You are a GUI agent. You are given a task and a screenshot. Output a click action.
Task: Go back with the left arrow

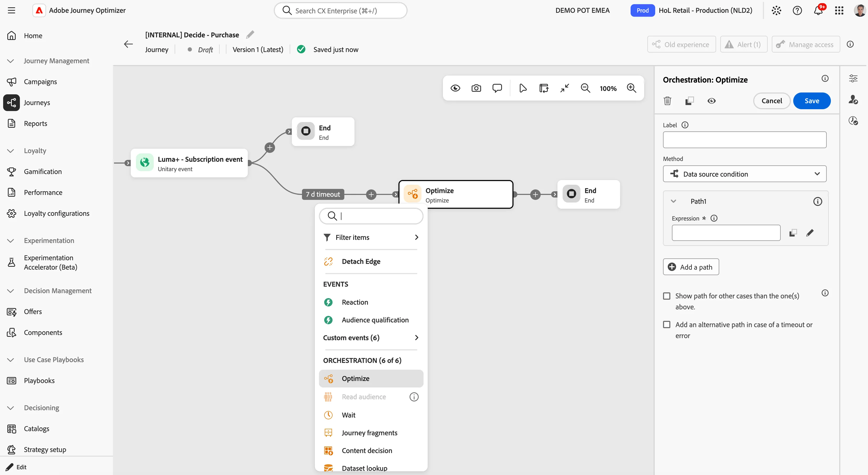point(128,44)
